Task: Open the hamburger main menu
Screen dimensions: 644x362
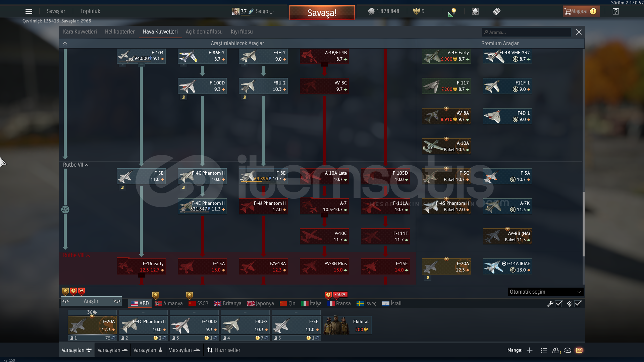Action: [29, 11]
